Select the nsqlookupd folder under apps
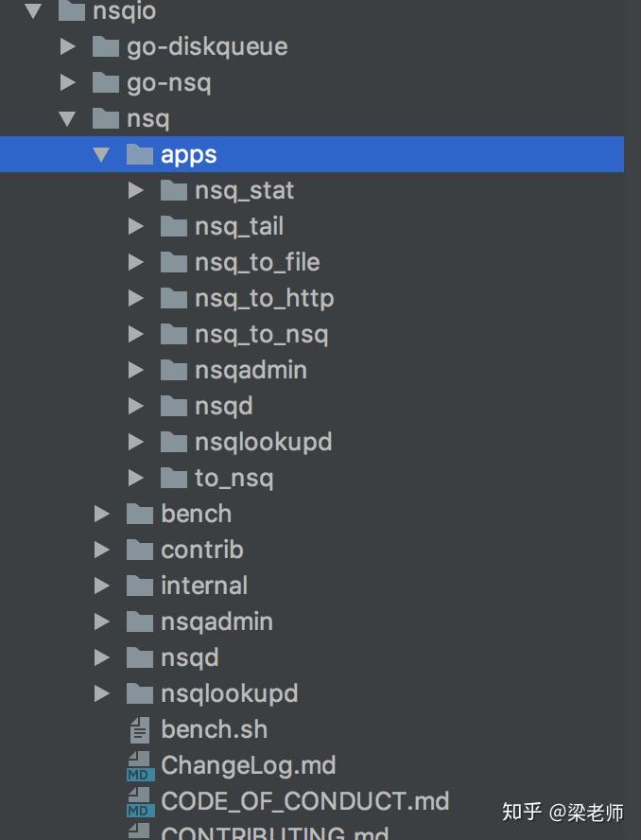 (x=263, y=442)
